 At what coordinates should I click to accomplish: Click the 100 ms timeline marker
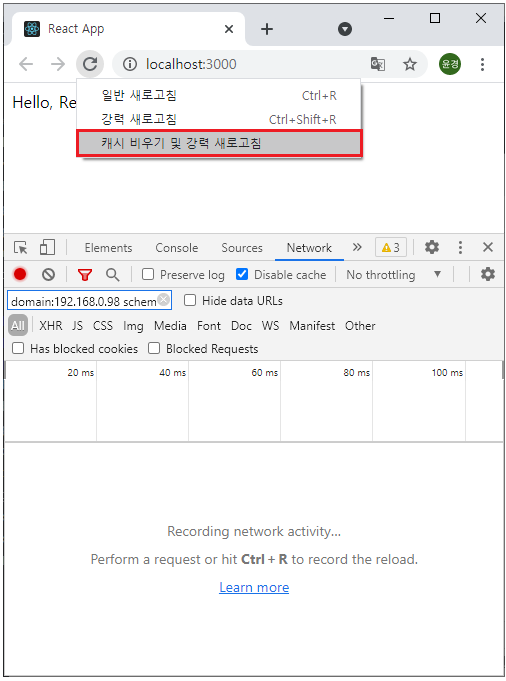[x=447, y=373]
